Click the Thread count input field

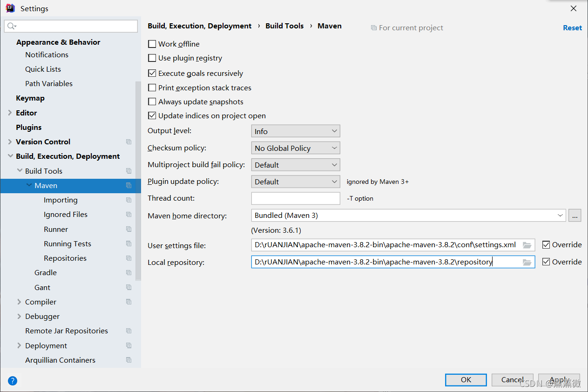pos(296,198)
